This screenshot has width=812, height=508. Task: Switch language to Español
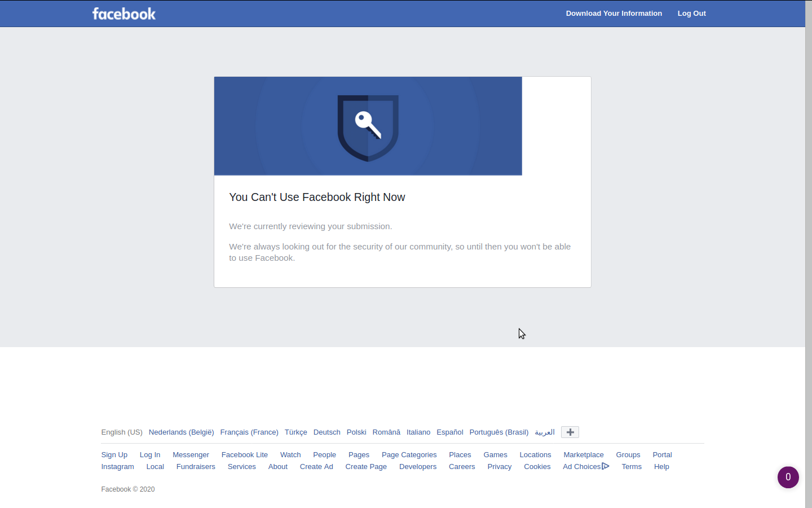click(x=450, y=432)
